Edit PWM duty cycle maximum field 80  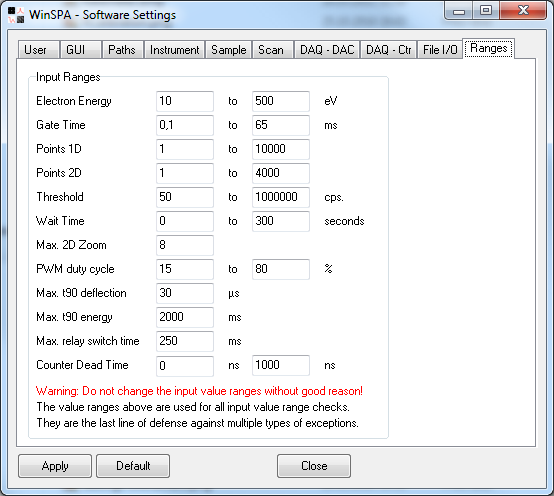[281, 269]
